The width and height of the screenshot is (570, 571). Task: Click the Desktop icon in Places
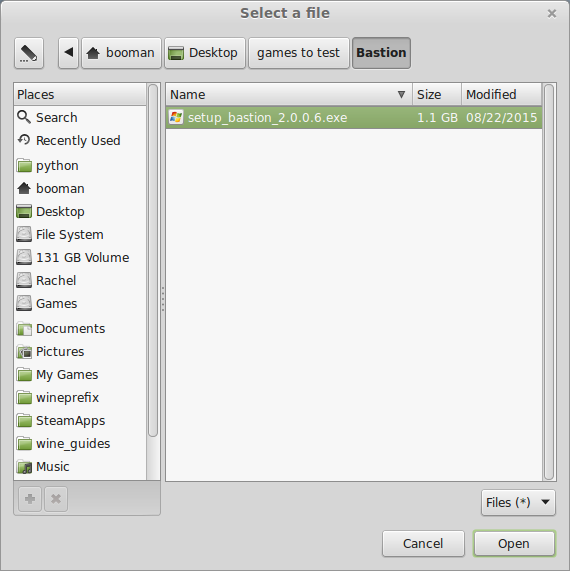(24, 212)
